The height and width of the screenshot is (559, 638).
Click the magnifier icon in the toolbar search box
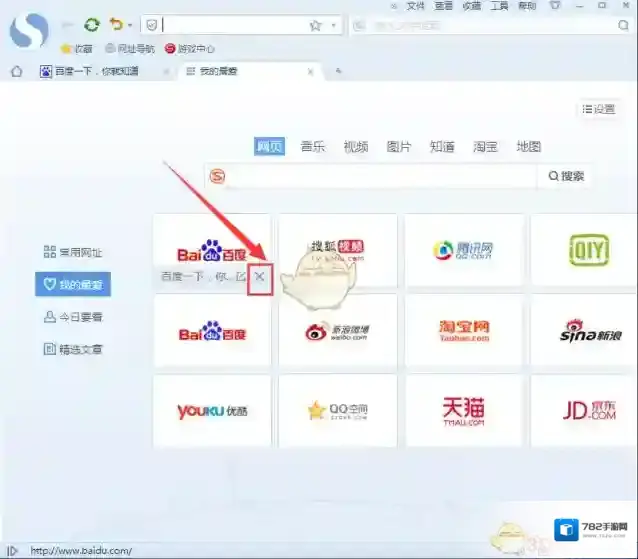(623, 25)
